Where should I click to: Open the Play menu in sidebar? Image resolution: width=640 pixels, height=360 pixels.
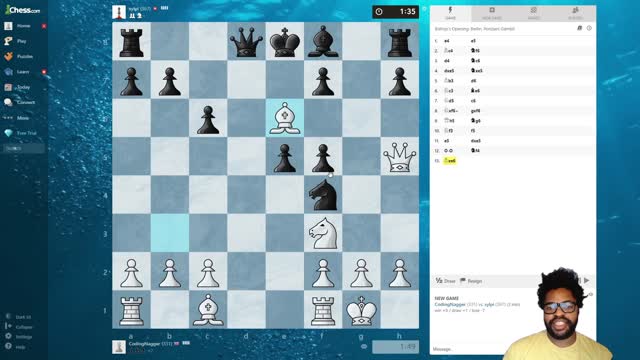click(22, 41)
